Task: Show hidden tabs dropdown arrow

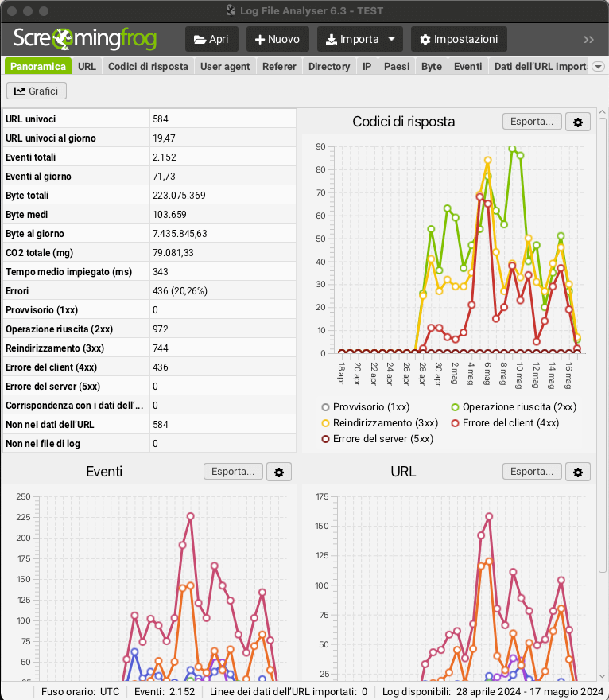Action: tap(599, 67)
